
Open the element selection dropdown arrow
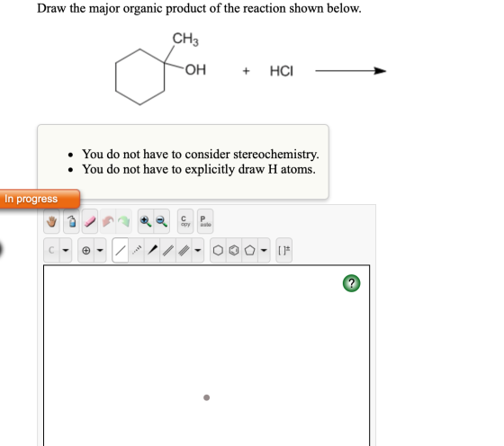tap(66, 250)
